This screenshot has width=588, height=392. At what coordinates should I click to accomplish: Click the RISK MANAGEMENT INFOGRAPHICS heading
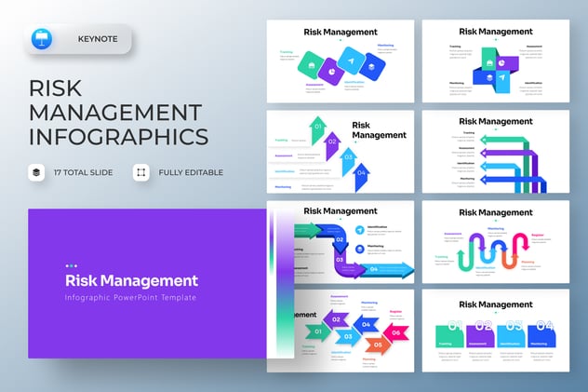pyautogui.click(x=118, y=113)
